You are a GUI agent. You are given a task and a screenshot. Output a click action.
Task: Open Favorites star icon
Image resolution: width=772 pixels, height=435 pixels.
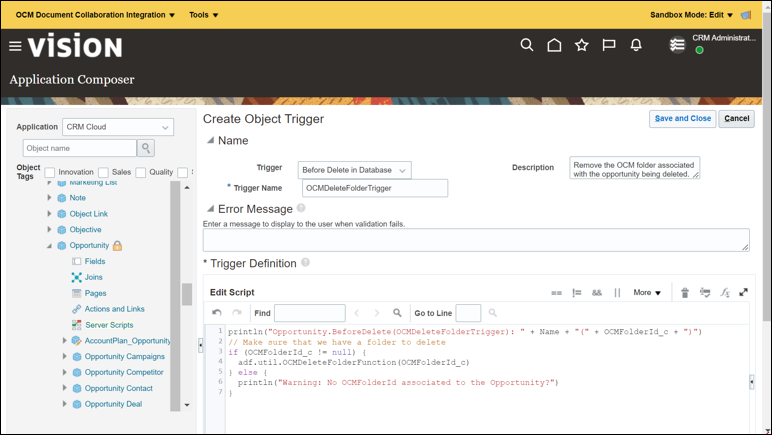(581, 45)
